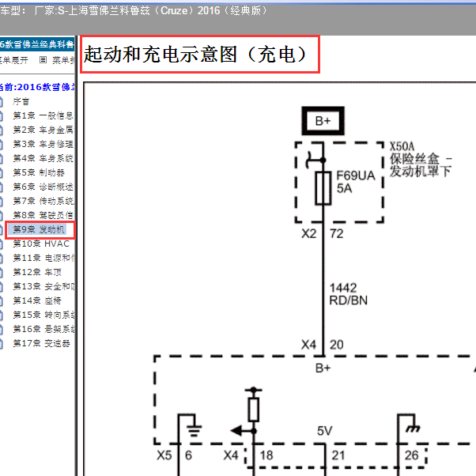Screen dimensions: 476x476
Task: Click the page icon beside 第12章 车顶
Action: pos(2,273)
